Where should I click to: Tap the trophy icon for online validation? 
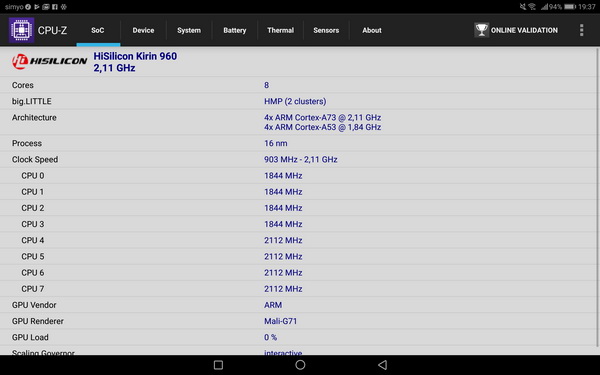point(481,30)
